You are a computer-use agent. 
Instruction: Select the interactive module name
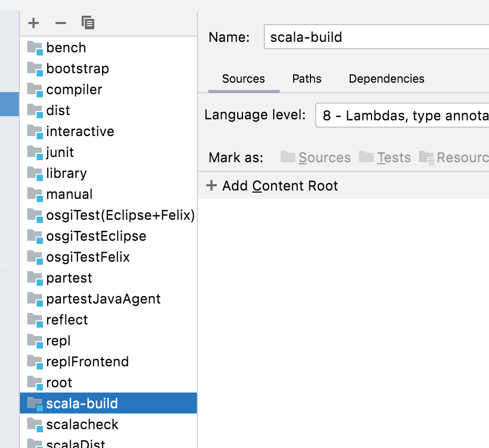coord(80,131)
